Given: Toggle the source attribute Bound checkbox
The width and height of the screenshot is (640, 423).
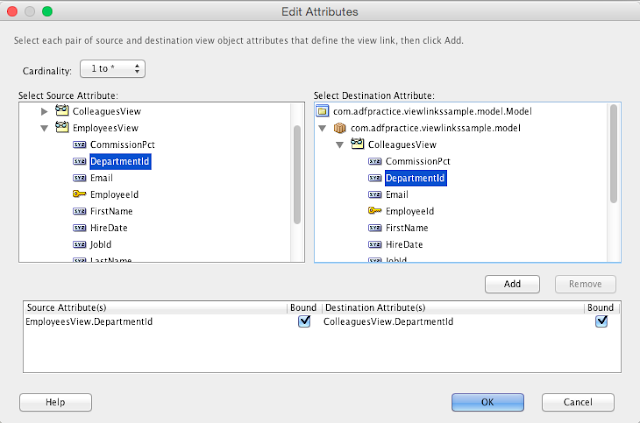Looking at the screenshot, I should [304, 322].
